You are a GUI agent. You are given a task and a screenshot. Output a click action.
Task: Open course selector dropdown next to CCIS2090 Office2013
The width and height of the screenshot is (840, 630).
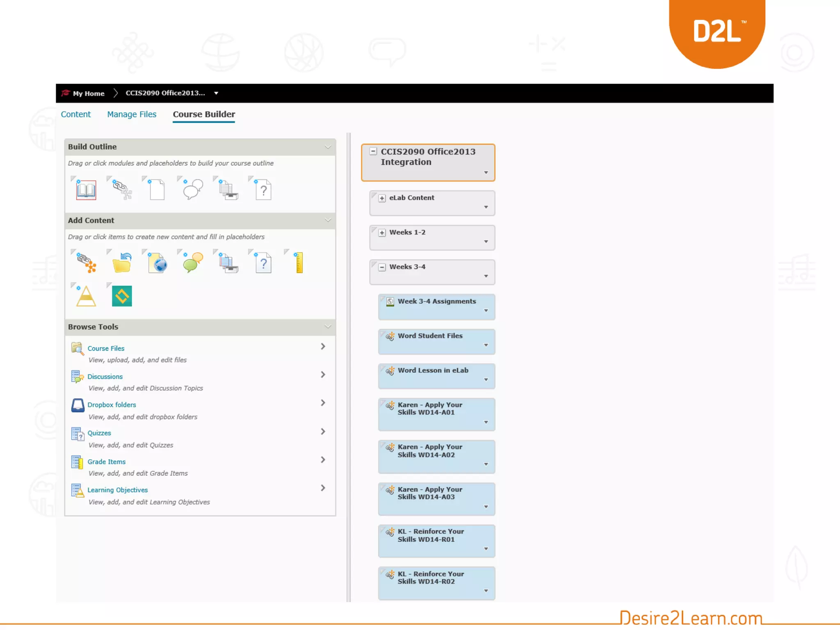tap(216, 93)
